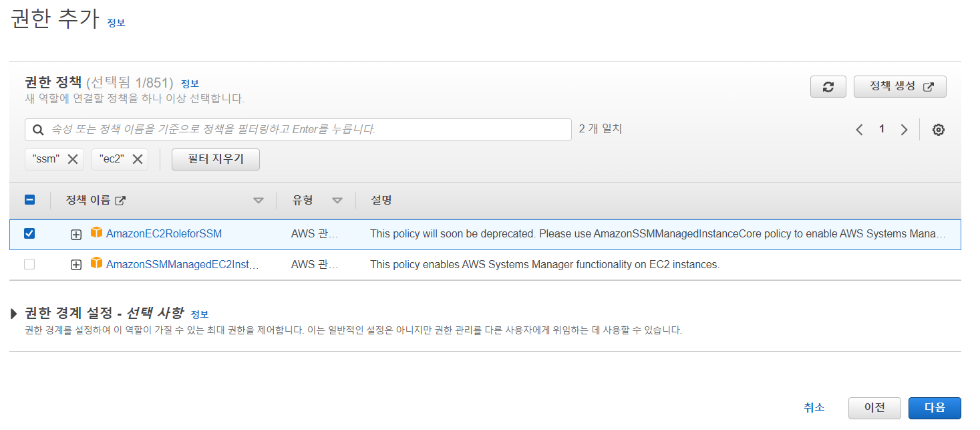Image resolution: width=980 pixels, height=430 pixels.
Task: Sort by 정책 이름 column arrow
Action: (x=259, y=201)
